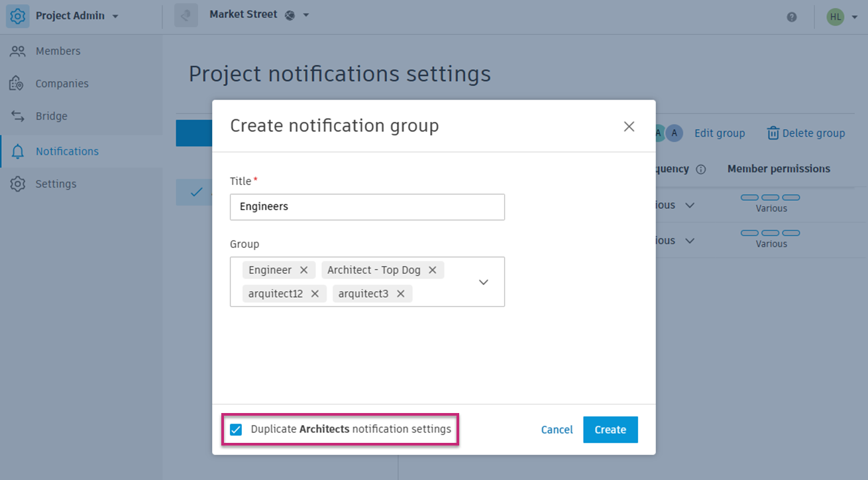Select Notifications in the navigation
Image resolution: width=868 pixels, height=480 pixels.
pos(66,150)
